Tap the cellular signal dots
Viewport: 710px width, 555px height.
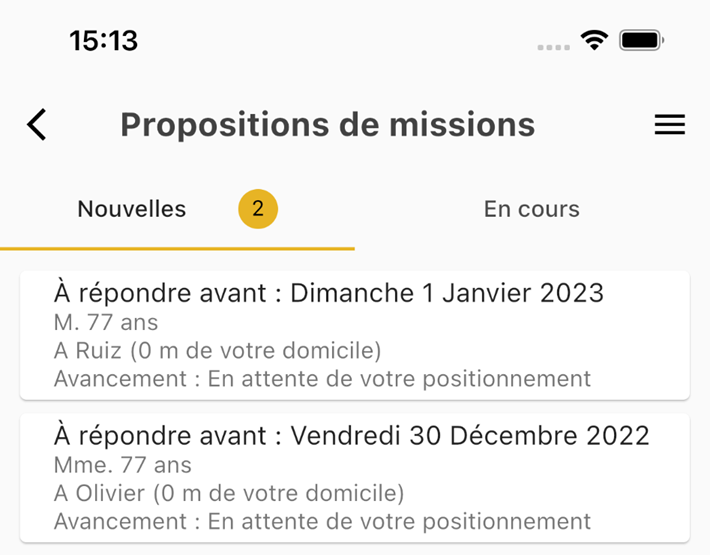click(x=553, y=48)
